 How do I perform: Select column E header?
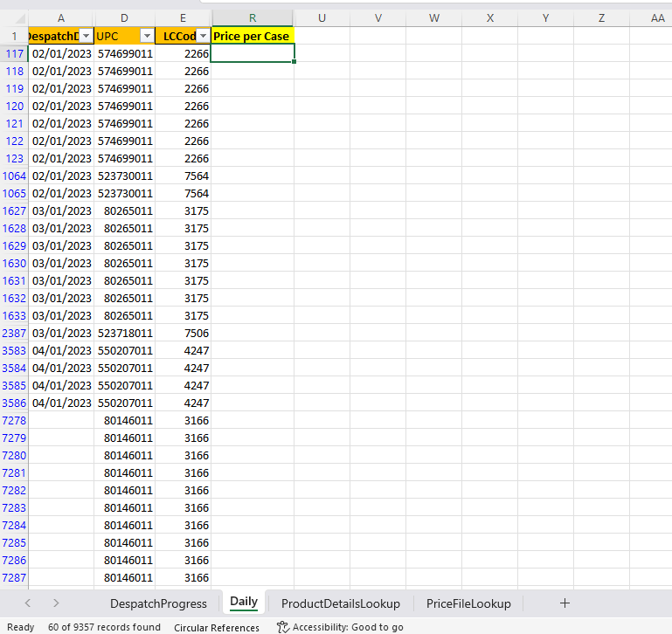183,18
